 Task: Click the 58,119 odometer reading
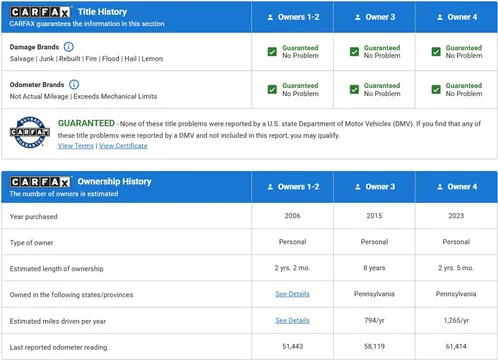[x=374, y=347]
